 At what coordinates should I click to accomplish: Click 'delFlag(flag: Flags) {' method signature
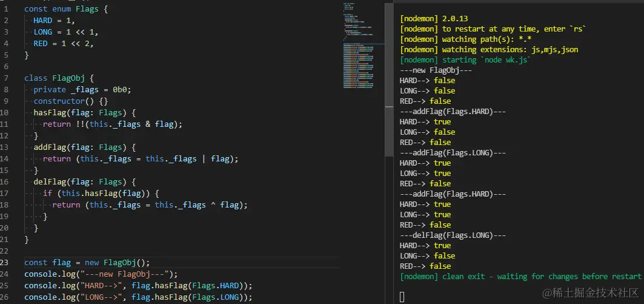(x=85, y=181)
